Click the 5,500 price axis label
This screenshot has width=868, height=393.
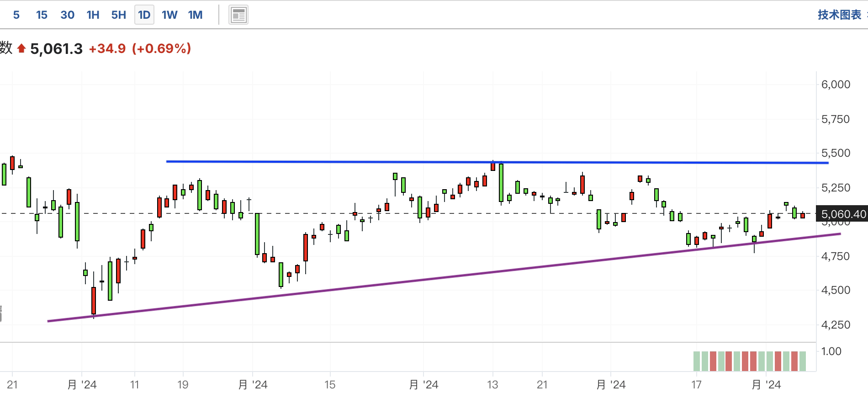tap(836, 153)
